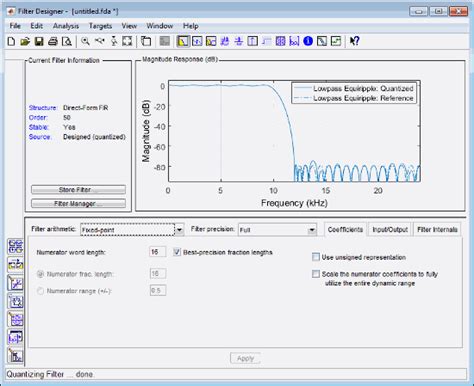Show the Impulse Response analysis

point(252,41)
